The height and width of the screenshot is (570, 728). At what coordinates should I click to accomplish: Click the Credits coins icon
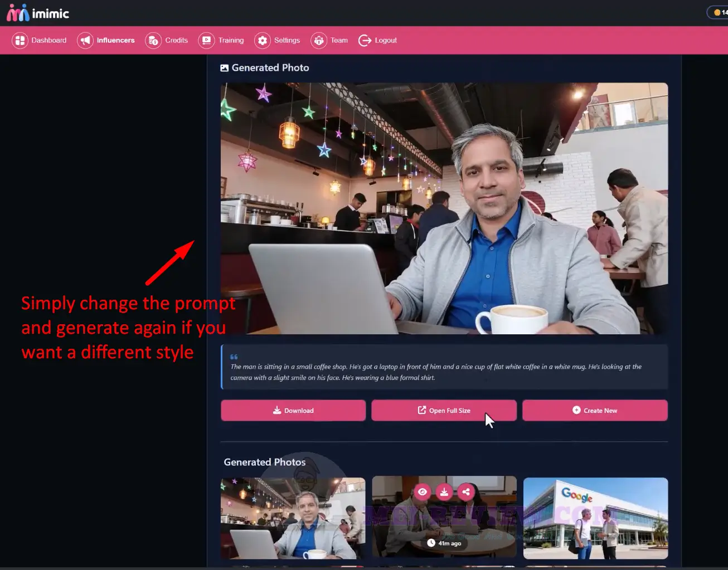[x=153, y=40]
